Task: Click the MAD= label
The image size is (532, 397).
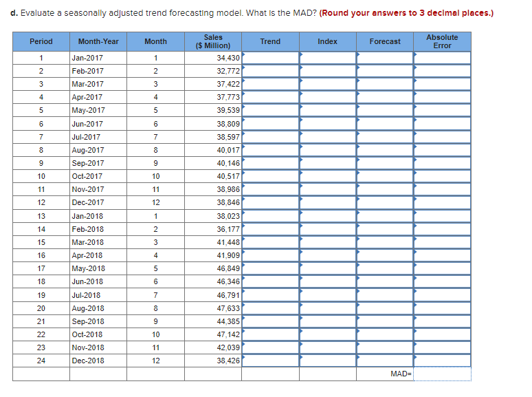Action: pos(401,374)
